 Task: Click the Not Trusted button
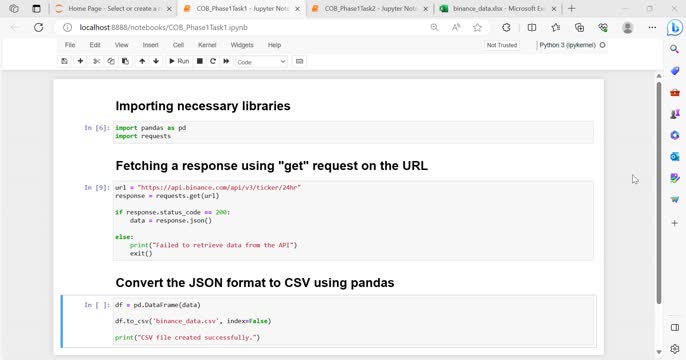(502, 45)
